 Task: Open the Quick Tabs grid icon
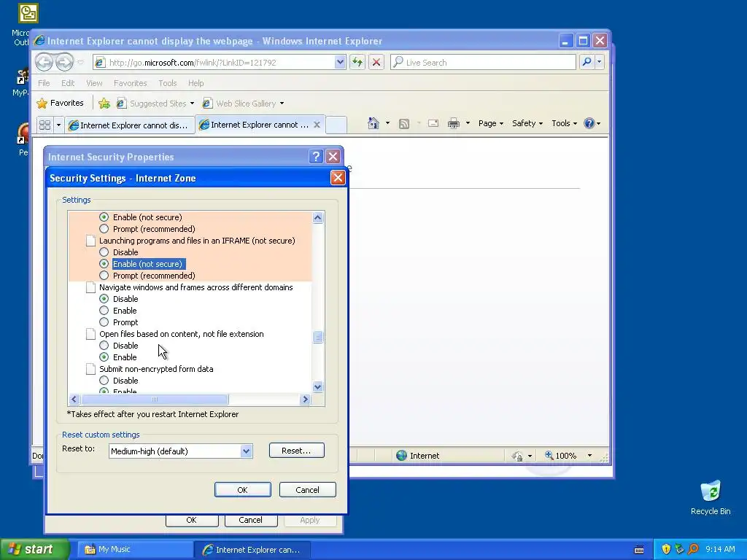(44, 125)
